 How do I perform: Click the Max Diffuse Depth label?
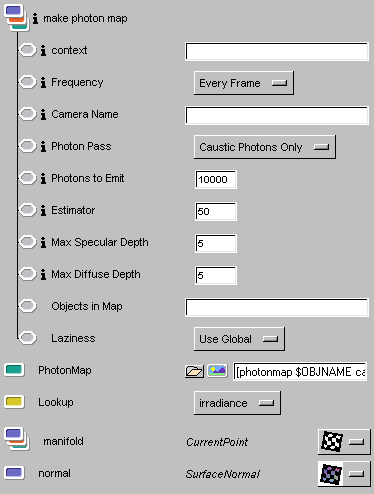96,275
